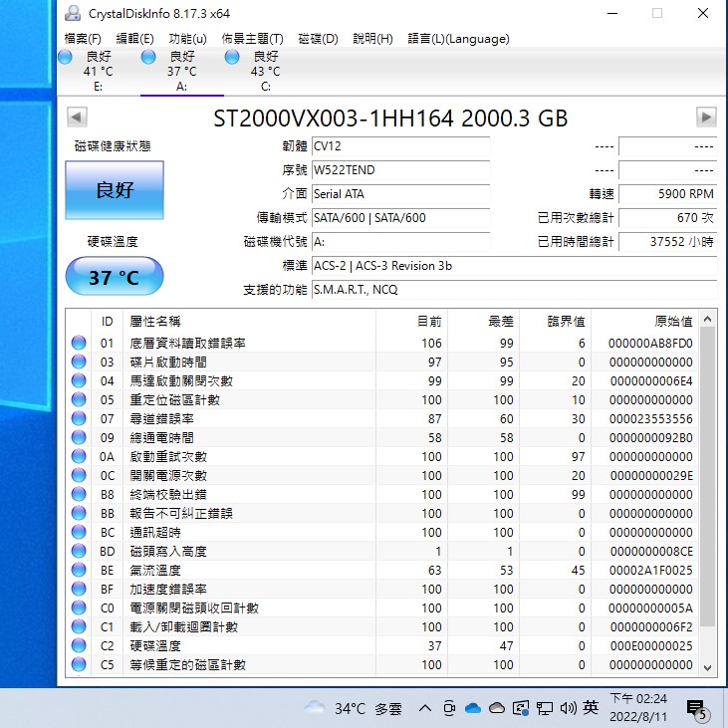Open the 檔案(F) menu
The width and height of the screenshot is (728, 728).
coord(86,39)
